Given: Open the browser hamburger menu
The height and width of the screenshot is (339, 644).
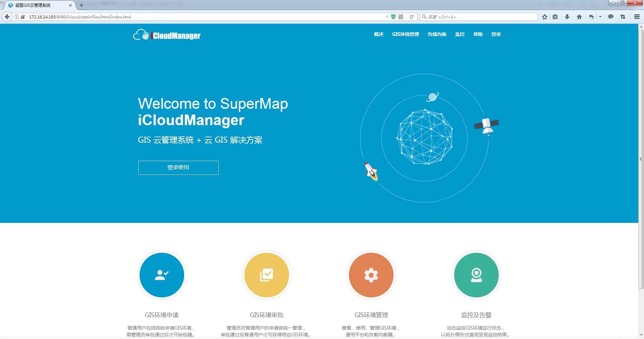Looking at the screenshot, I should (x=637, y=17).
